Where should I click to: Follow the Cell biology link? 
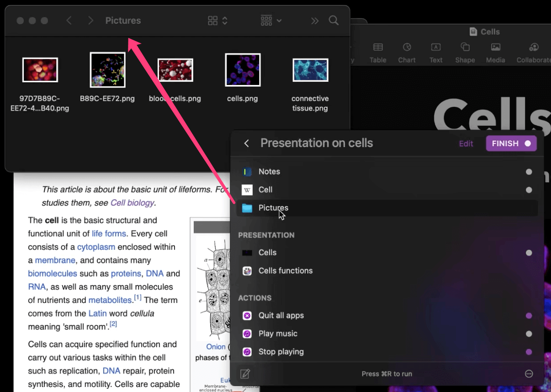(132, 203)
